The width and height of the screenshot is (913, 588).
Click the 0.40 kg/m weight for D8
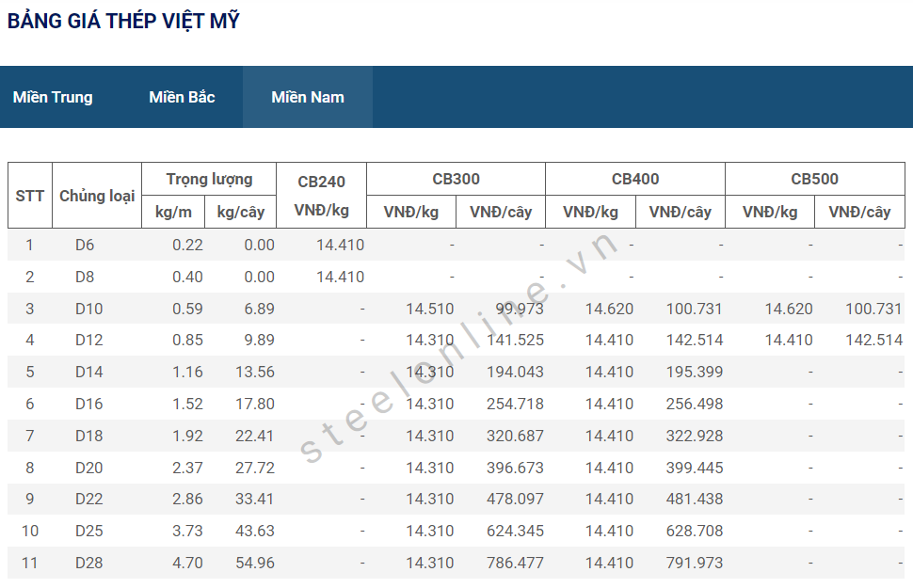[187, 278]
